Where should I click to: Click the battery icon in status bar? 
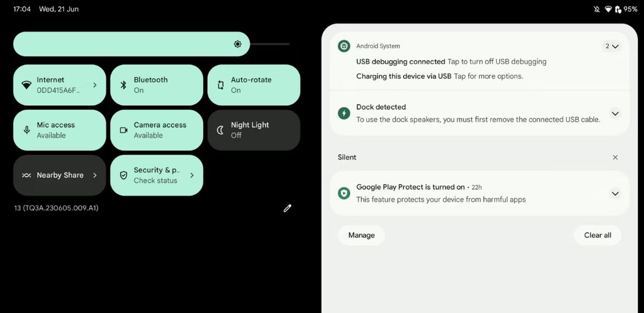click(x=618, y=9)
